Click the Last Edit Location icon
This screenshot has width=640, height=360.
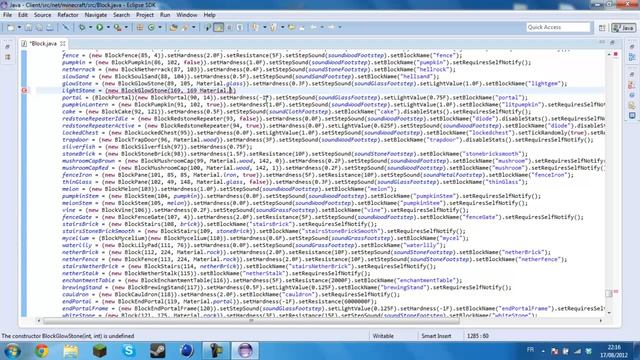(x=291, y=27)
